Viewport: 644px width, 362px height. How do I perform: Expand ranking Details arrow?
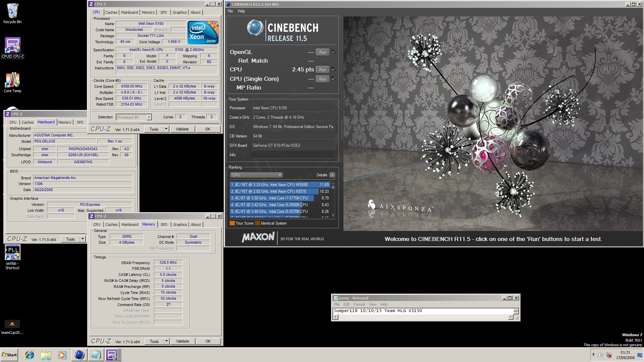[332, 175]
